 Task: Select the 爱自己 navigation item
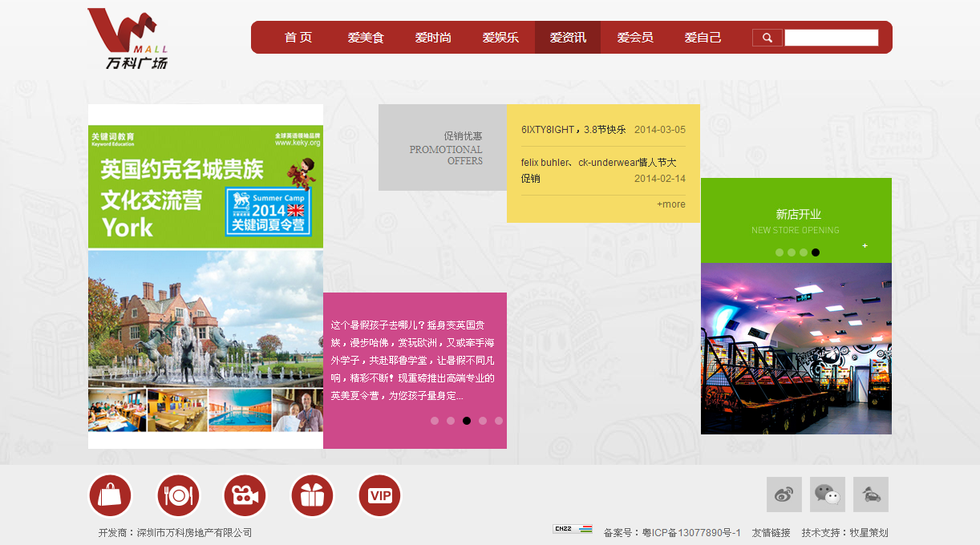coord(703,37)
